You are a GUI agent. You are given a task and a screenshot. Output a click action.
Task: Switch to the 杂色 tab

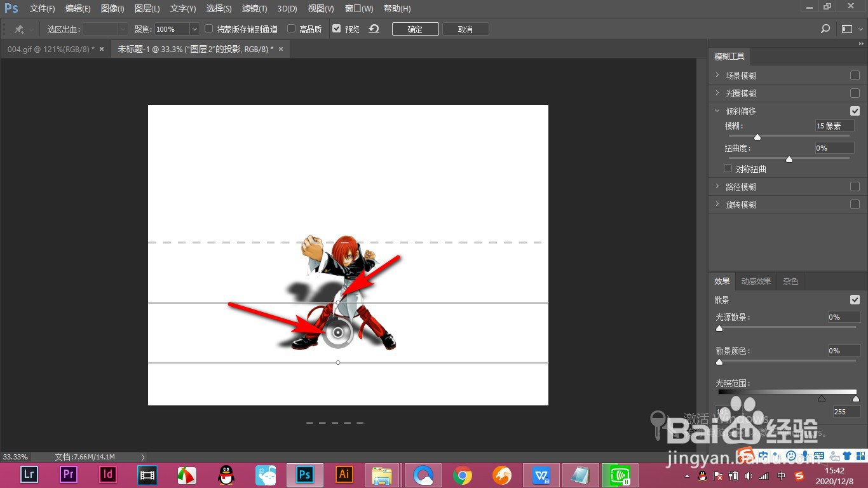point(790,281)
